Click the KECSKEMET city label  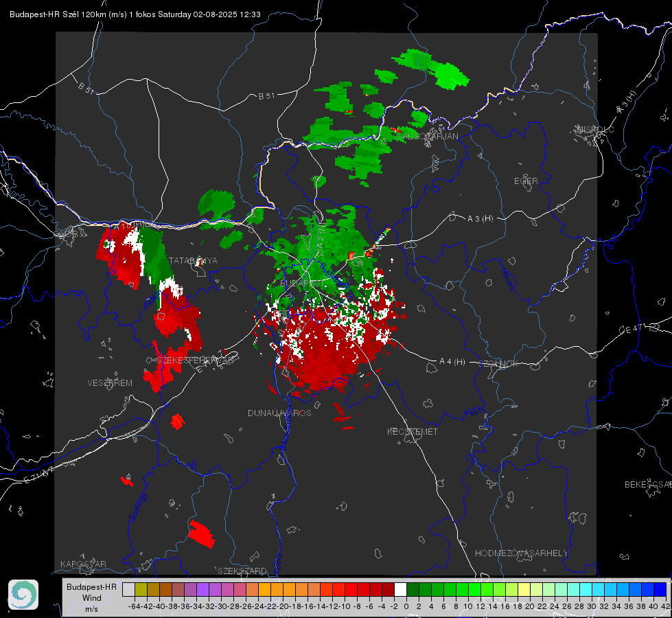click(413, 432)
